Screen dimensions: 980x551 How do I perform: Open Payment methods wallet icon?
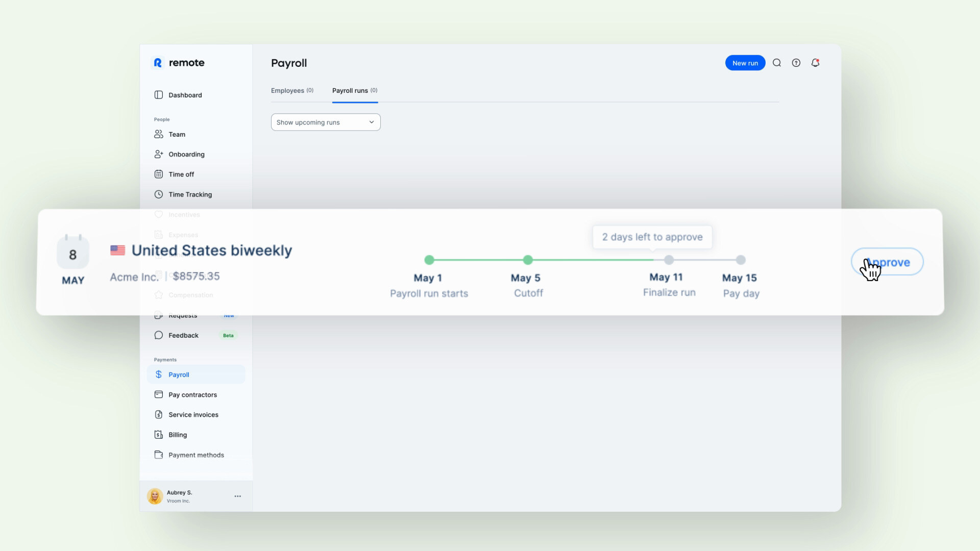(x=159, y=455)
